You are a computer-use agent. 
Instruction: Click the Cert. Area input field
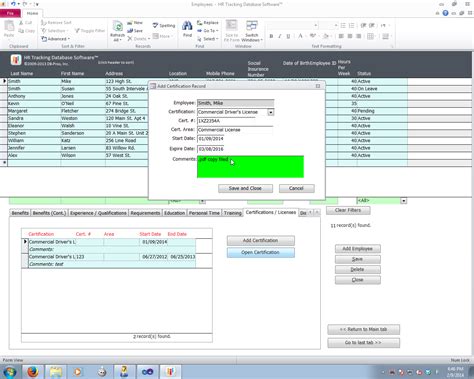[x=235, y=130]
